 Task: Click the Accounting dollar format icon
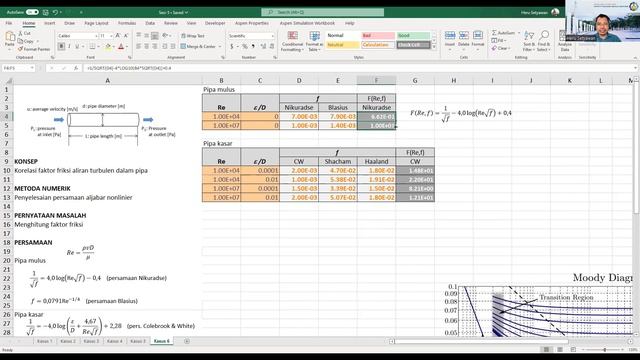232,47
